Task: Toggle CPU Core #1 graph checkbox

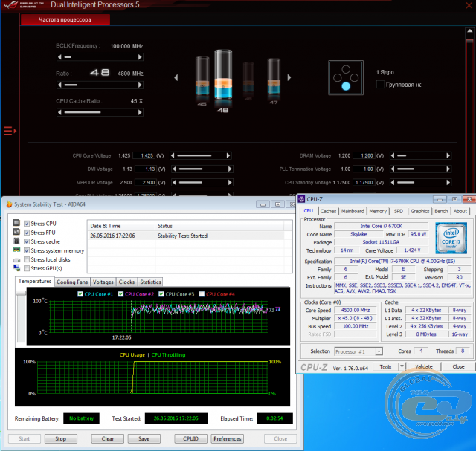Action: [80, 294]
